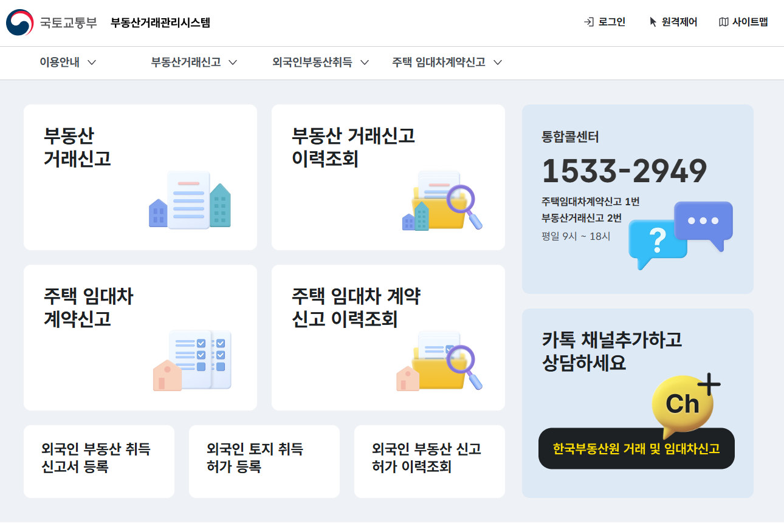Click the 국토교통부 ministry name text

pos(69,23)
